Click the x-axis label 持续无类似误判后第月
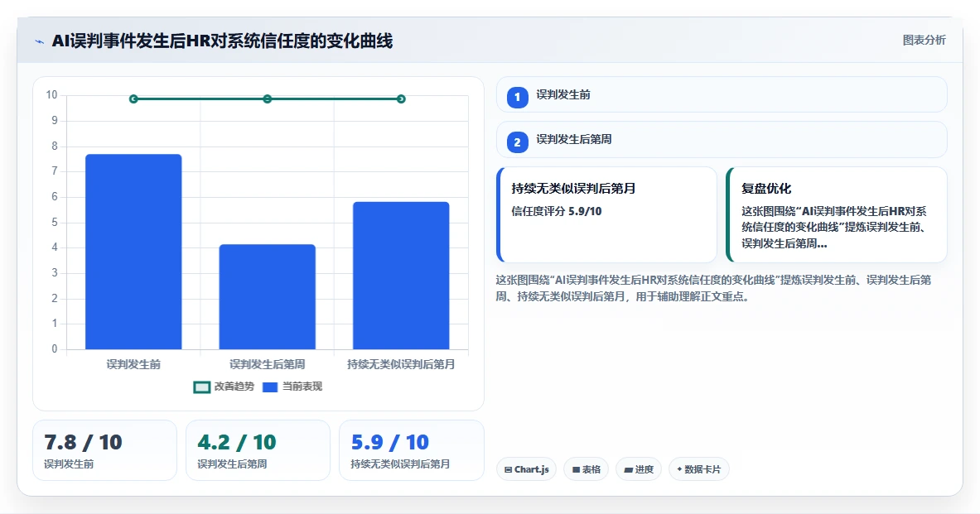This screenshot has height=514, width=980. tap(401, 364)
